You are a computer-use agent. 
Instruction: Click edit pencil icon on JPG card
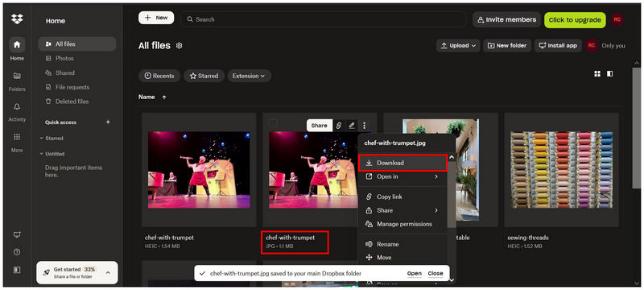[x=352, y=126]
